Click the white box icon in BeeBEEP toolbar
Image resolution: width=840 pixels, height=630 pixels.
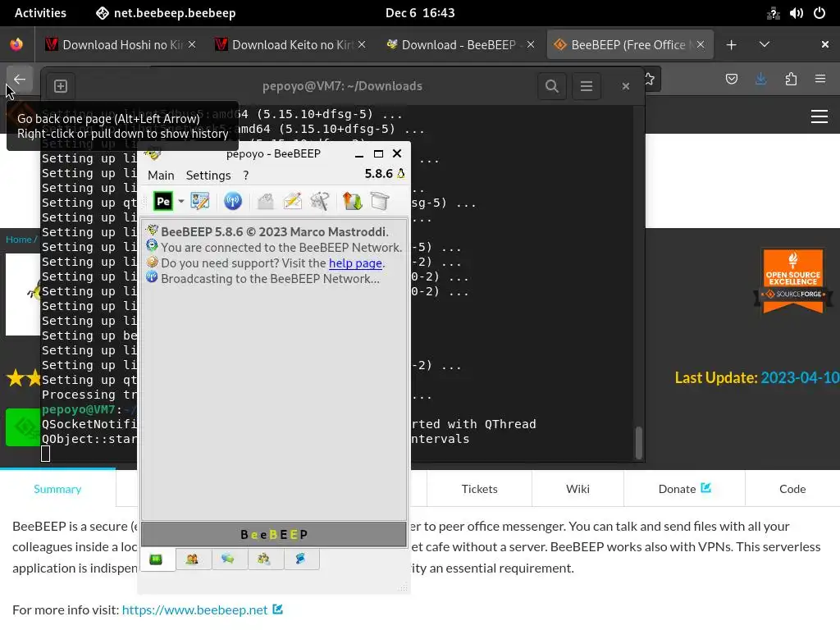(379, 202)
